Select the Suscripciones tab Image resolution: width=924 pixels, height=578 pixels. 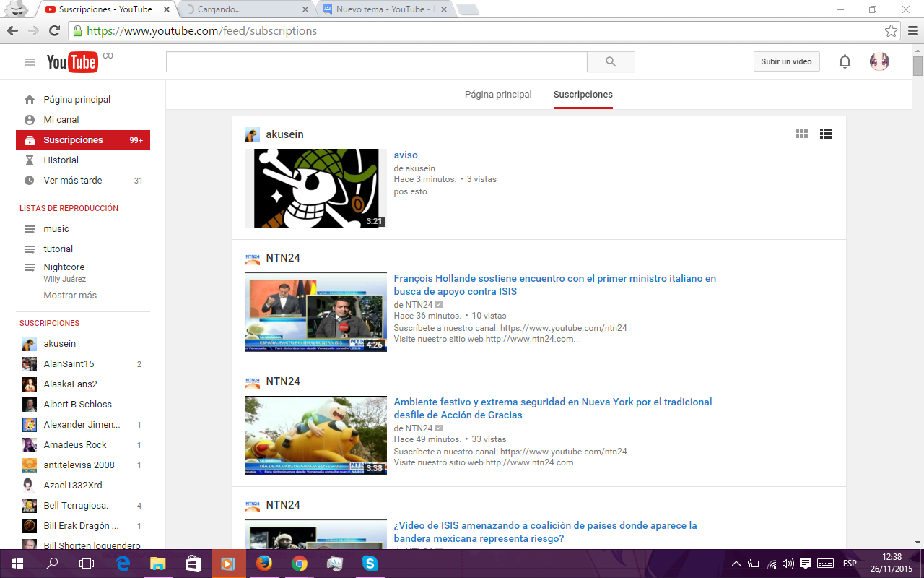tap(583, 95)
